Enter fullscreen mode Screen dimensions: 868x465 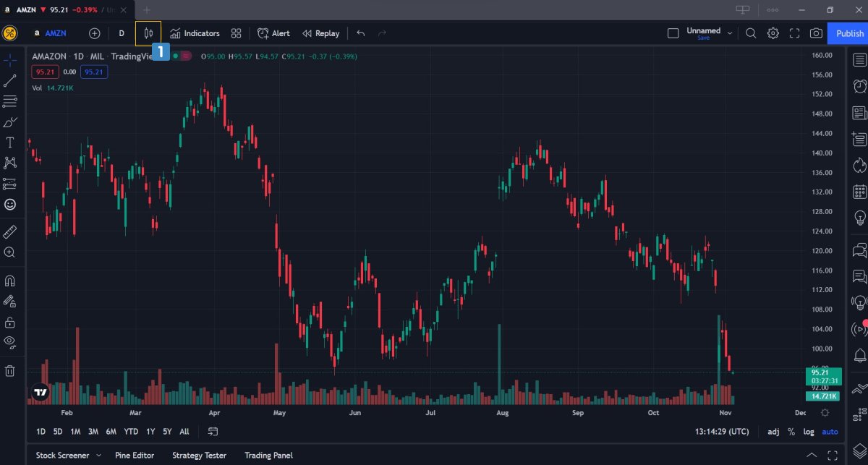[x=794, y=33]
